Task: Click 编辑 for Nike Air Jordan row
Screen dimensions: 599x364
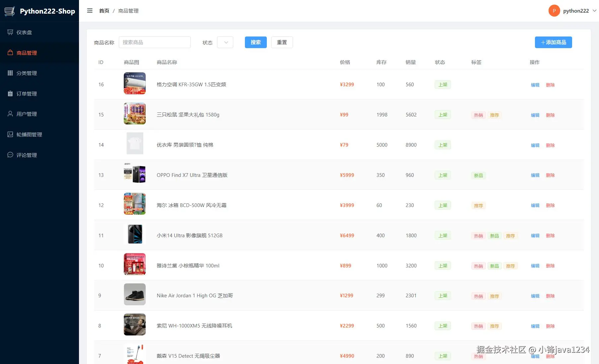Action: pyautogui.click(x=535, y=296)
